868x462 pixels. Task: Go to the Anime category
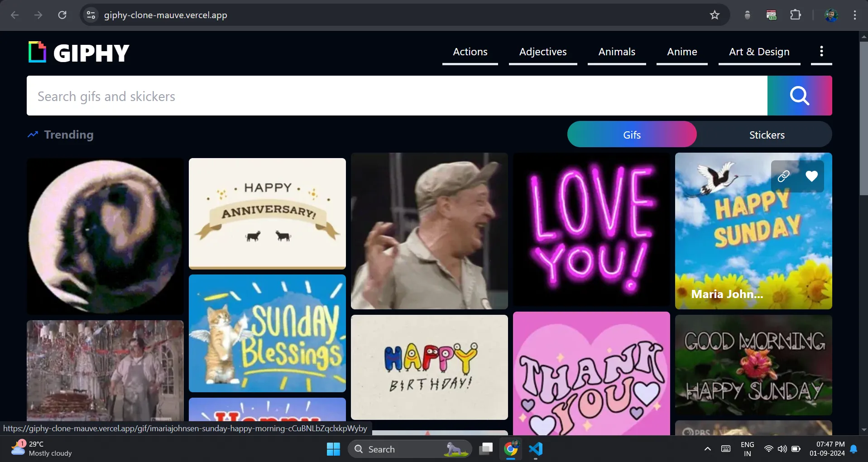[682, 52]
